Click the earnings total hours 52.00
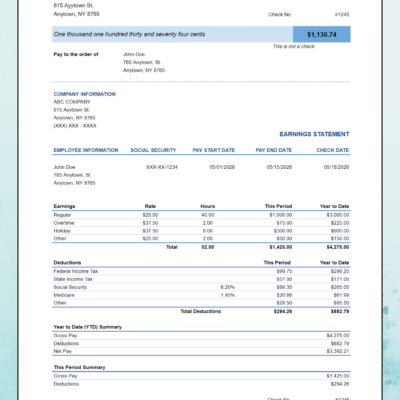This screenshot has height=400, width=400. 208,247
